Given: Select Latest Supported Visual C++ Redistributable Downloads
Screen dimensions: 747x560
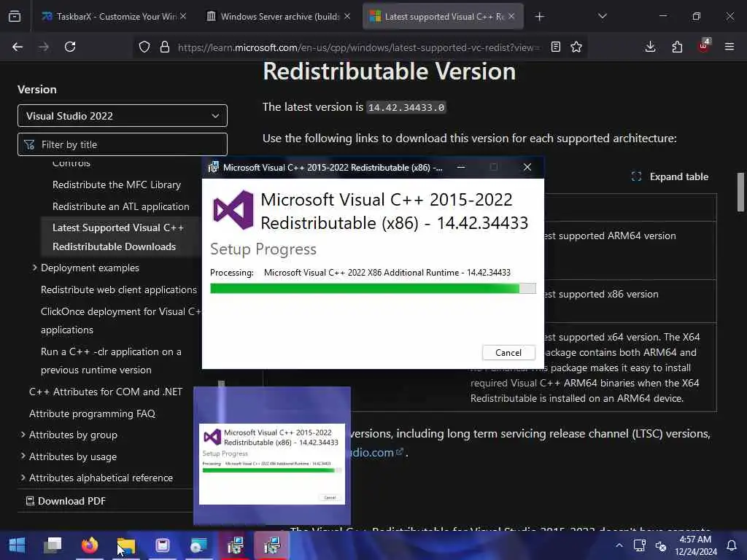Looking at the screenshot, I should [118, 237].
